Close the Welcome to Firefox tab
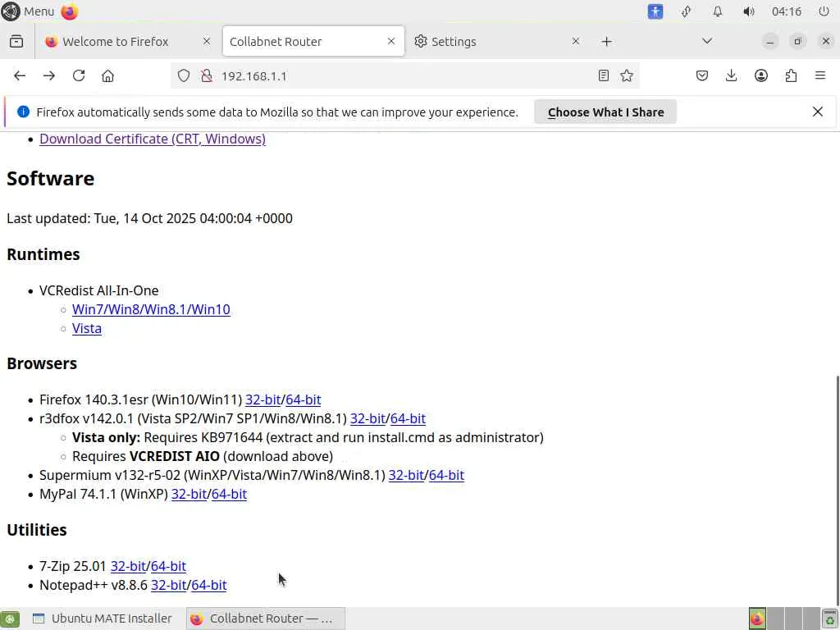 [x=206, y=41]
